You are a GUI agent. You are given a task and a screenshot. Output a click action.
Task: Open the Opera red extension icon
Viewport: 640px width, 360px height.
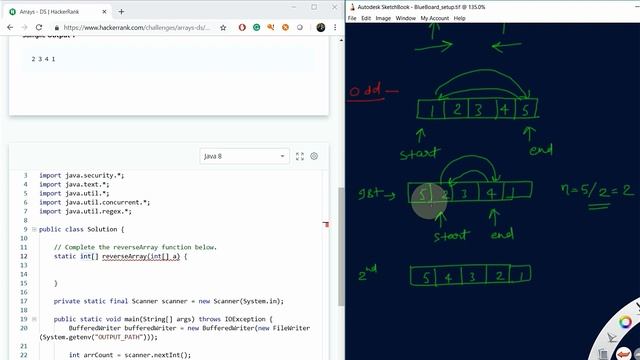pos(242,27)
